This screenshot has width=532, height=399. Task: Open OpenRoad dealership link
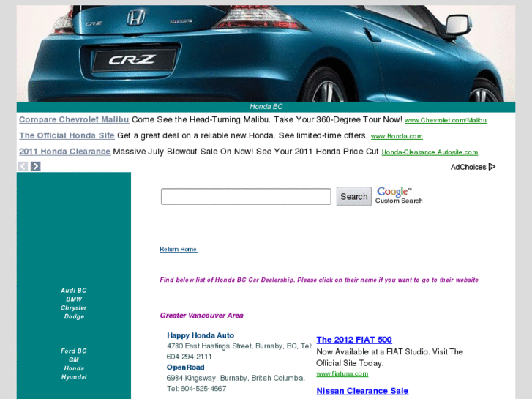click(x=185, y=368)
